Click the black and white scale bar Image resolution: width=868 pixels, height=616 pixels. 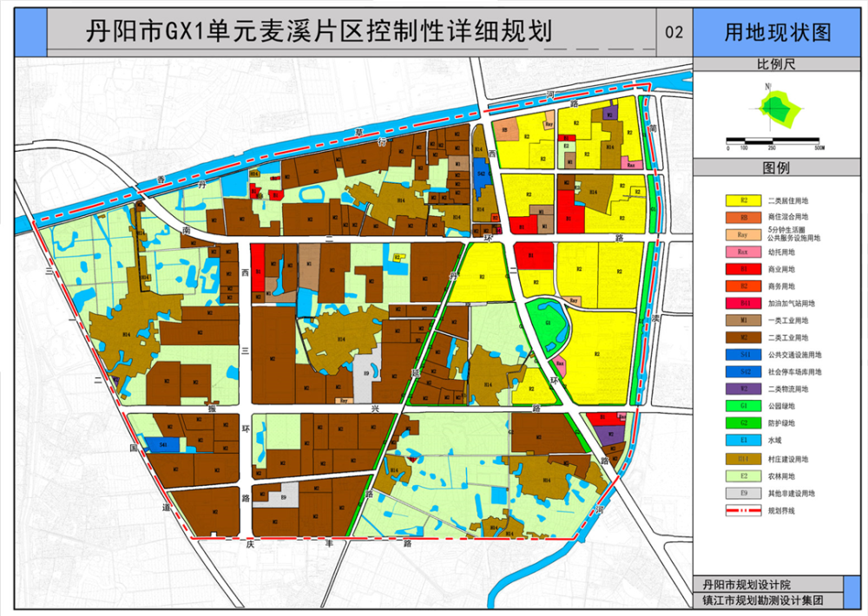(x=773, y=142)
